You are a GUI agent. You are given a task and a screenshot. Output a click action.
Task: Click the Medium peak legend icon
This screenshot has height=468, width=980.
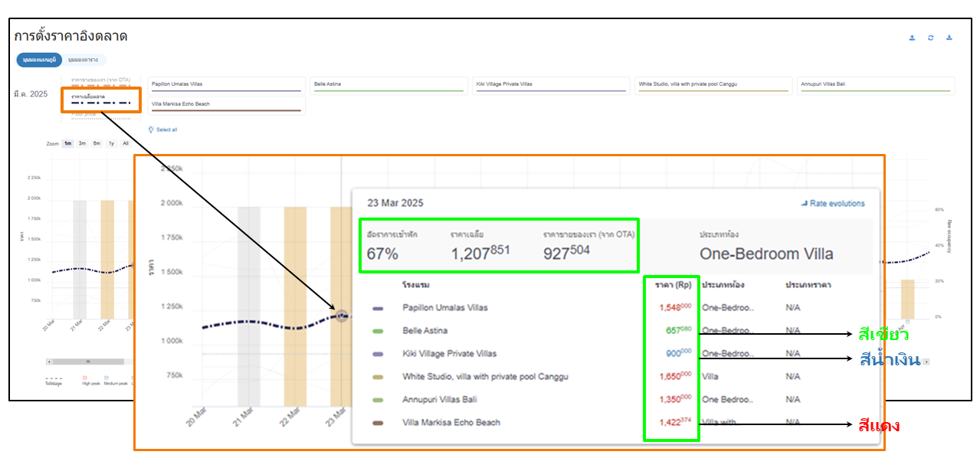106,378
